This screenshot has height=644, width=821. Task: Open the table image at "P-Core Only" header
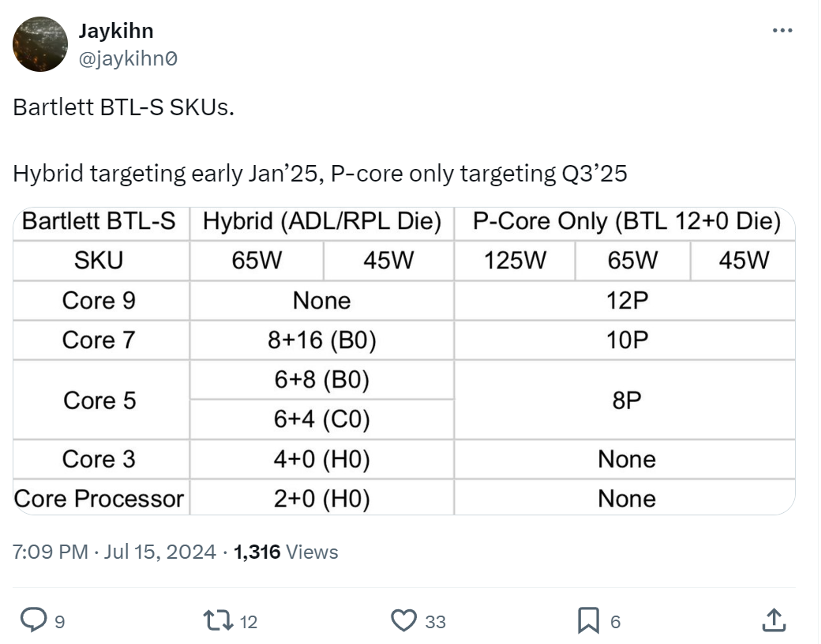pyautogui.click(x=626, y=223)
